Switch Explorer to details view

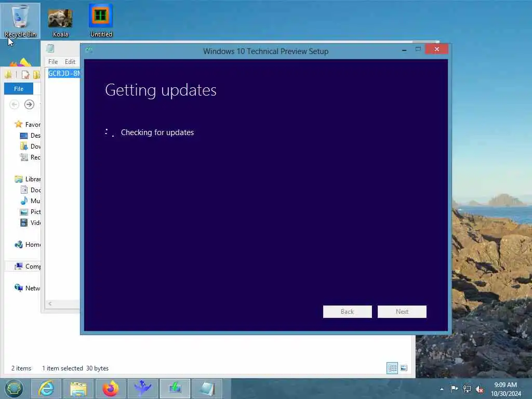(392, 368)
